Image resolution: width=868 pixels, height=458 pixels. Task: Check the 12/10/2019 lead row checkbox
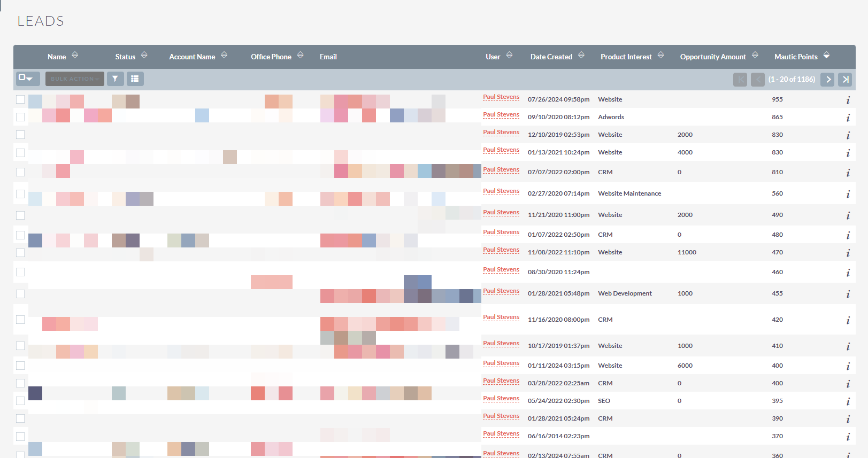point(20,135)
